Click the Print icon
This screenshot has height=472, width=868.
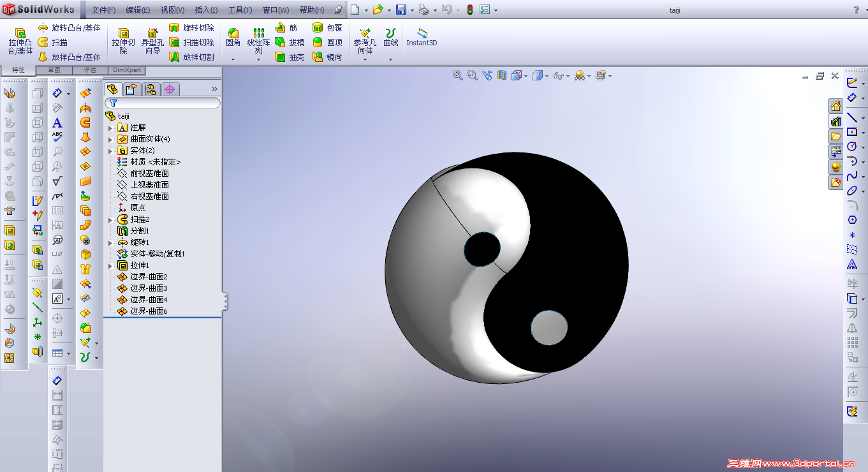coord(424,10)
